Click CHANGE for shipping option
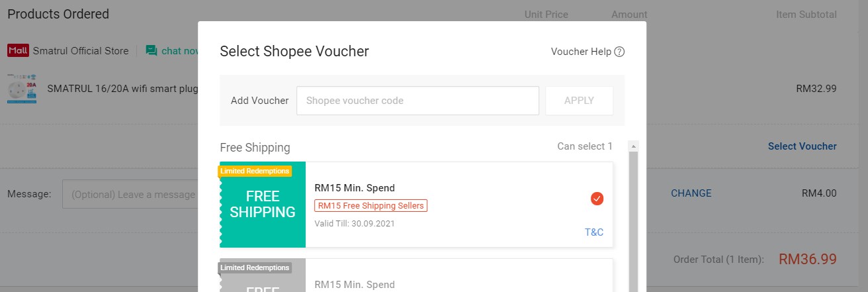Viewport: 868px width, 292px height. tap(691, 193)
